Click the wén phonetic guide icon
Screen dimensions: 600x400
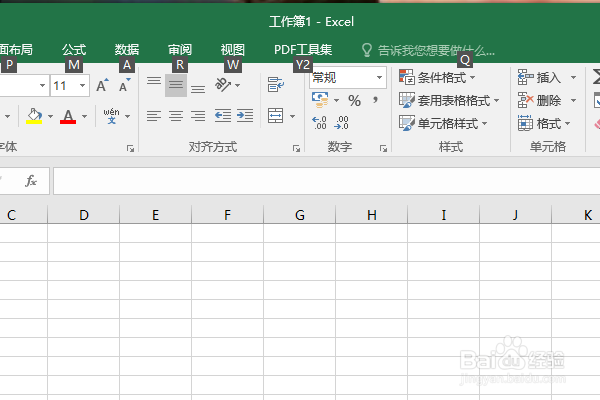coord(111,116)
